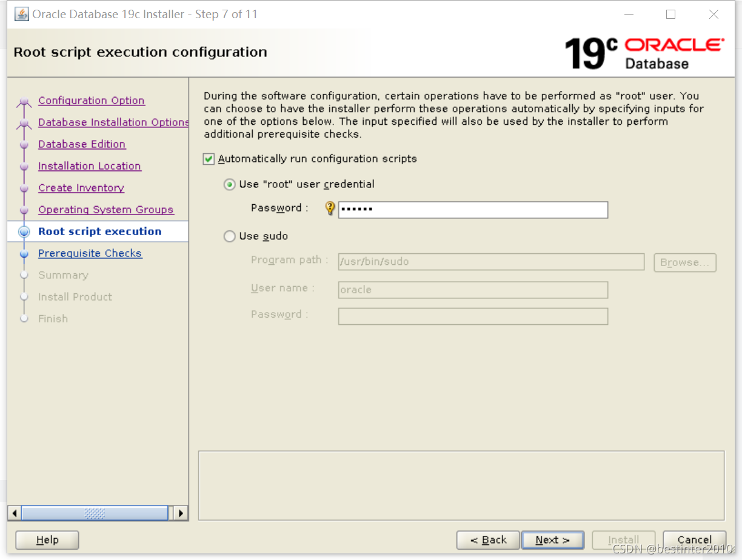Click the sudo User name field
Image resolution: width=742 pixels, height=560 pixels.
[473, 290]
